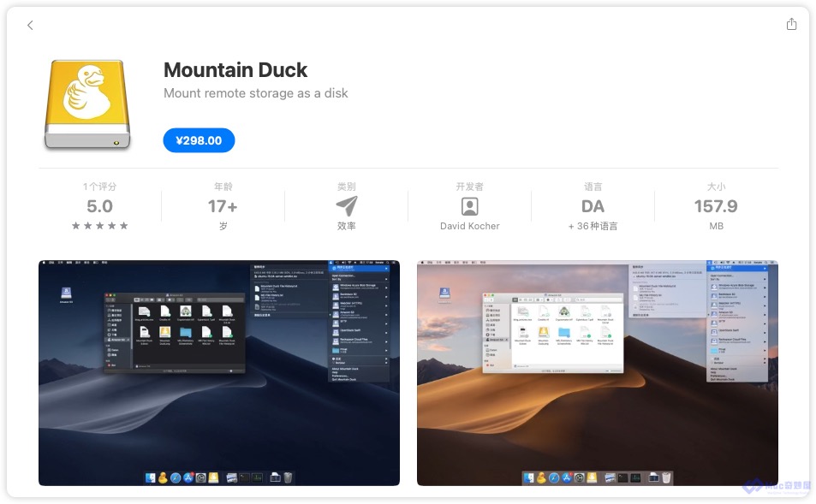This screenshot has width=816, height=504.
Task: Buy the app for ¥298.00
Action: (x=199, y=140)
